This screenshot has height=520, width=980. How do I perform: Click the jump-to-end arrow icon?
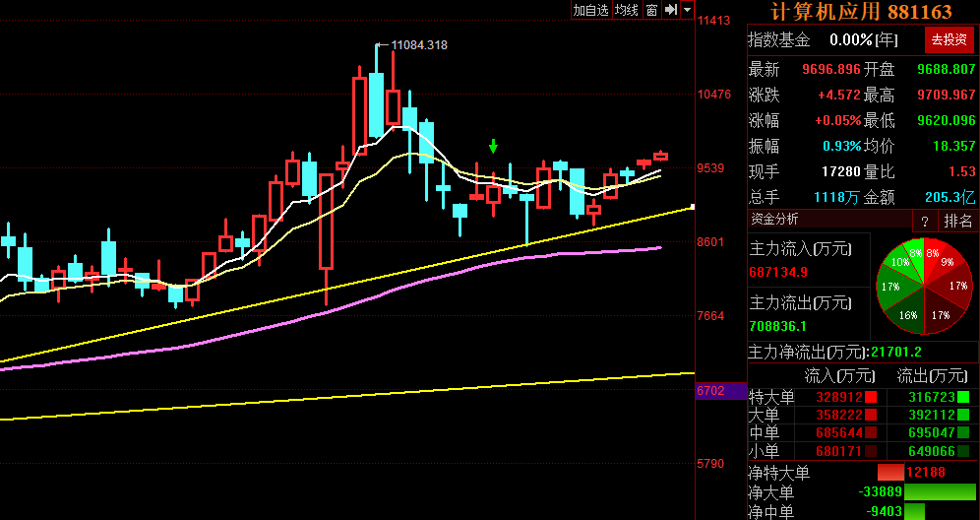click(x=670, y=10)
